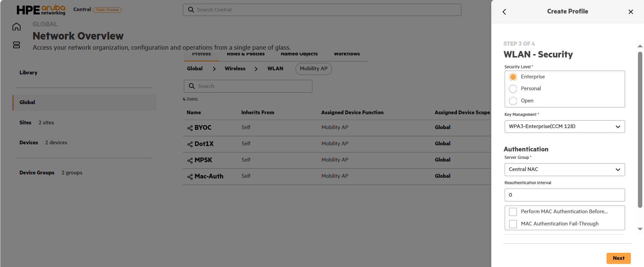Screen dimensions: 644x267
Task: Close the Create Profile panel
Action: (631, 12)
